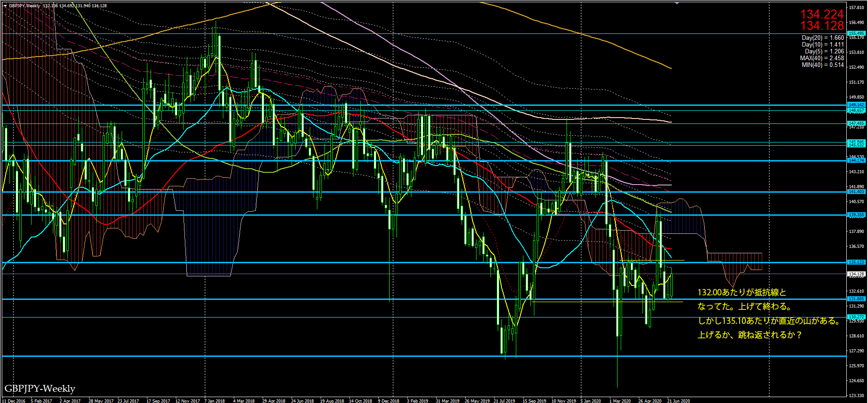Image resolution: width=868 pixels, height=403 pixels.
Task: Click the 21 Jul 2019 date label
Action: coord(505,401)
